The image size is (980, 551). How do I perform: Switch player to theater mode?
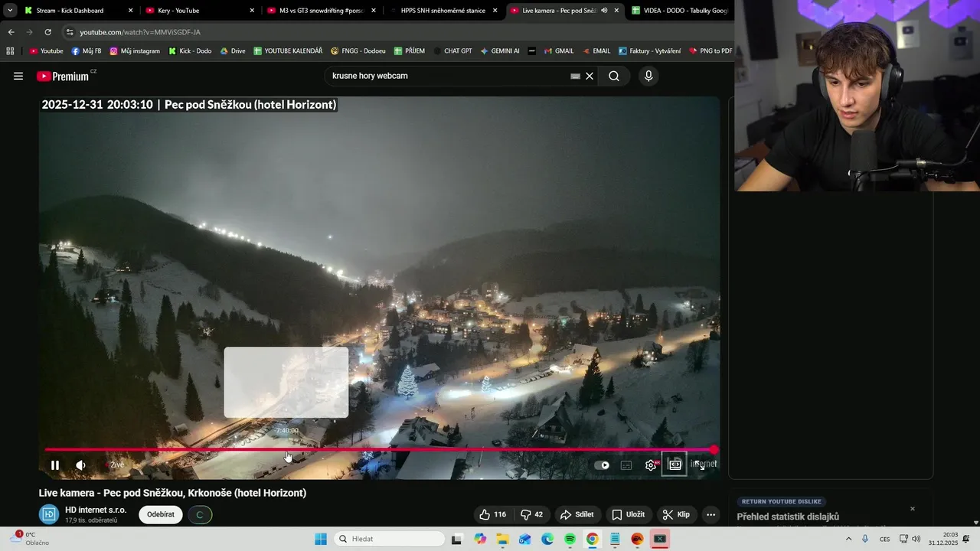675,465
